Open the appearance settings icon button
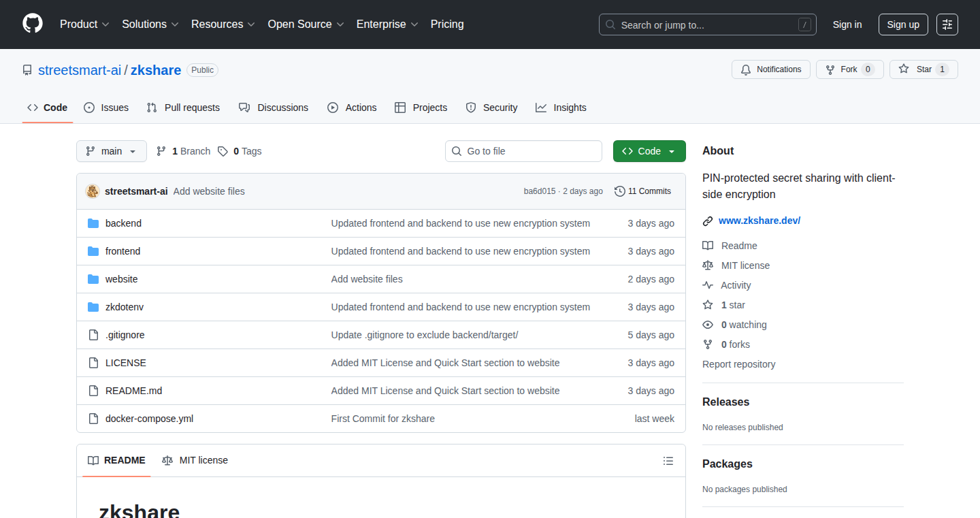980x518 pixels. (x=947, y=25)
